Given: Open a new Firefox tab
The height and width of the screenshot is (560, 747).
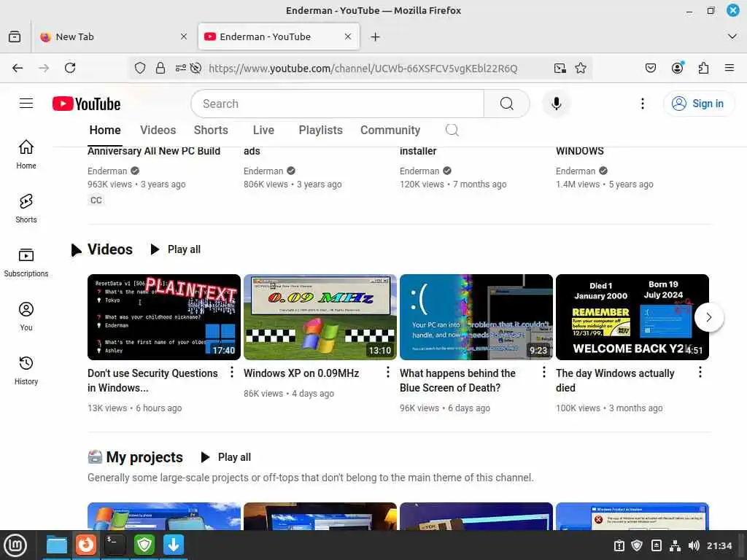Looking at the screenshot, I should [x=376, y=36].
